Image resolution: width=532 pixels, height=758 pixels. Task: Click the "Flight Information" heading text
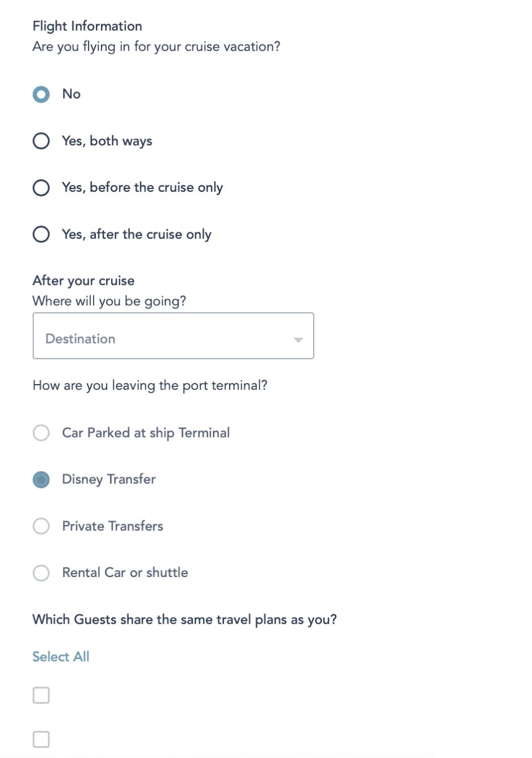pos(87,26)
